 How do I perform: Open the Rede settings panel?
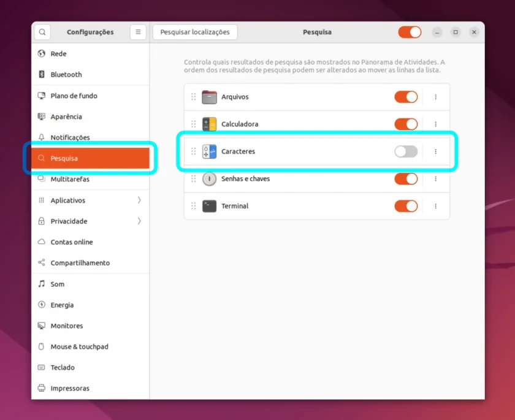(90, 53)
